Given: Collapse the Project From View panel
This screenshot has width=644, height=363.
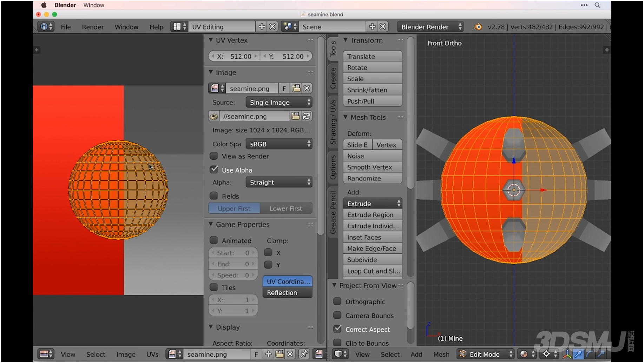Looking at the screenshot, I should (x=334, y=285).
